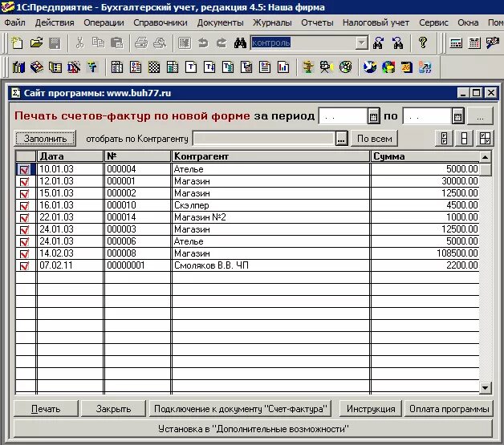Uncheck invoice 000003 for Магазин
Viewport: 504px width, 445px height.
click(x=24, y=230)
